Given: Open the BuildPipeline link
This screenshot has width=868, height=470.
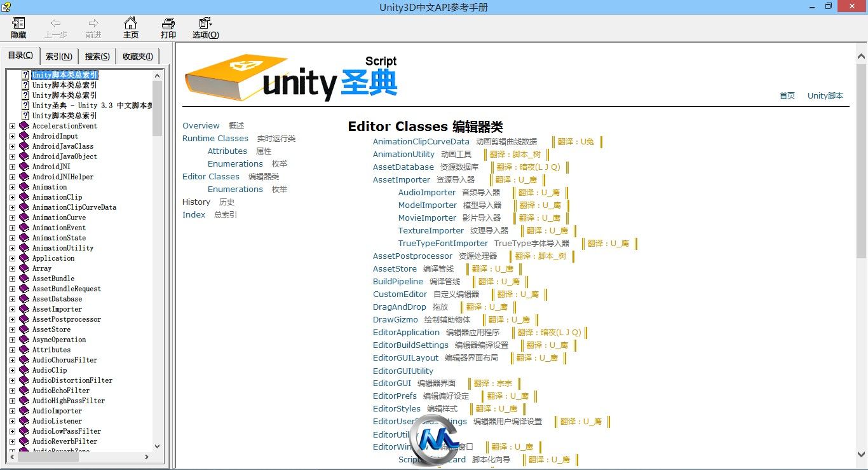Looking at the screenshot, I should click(398, 282).
